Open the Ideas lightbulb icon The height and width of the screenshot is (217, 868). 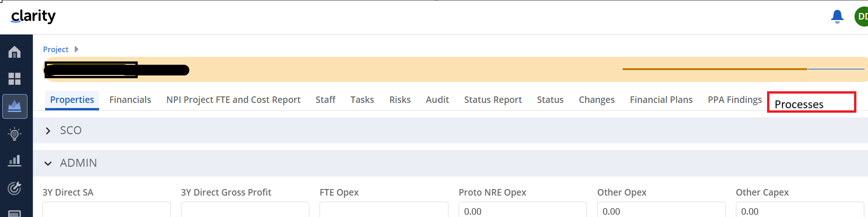tap(14, 134)
